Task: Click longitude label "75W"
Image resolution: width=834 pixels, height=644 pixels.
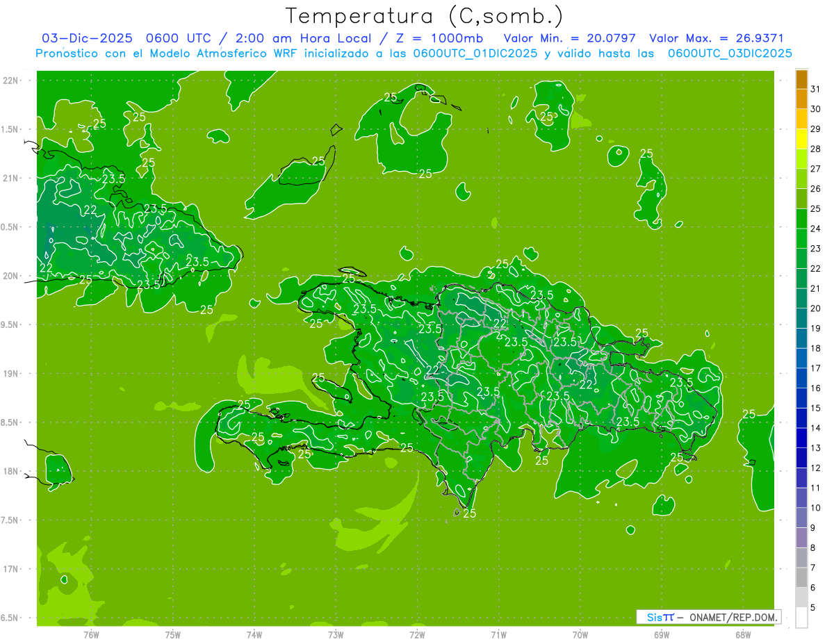Action: (172, 635)
